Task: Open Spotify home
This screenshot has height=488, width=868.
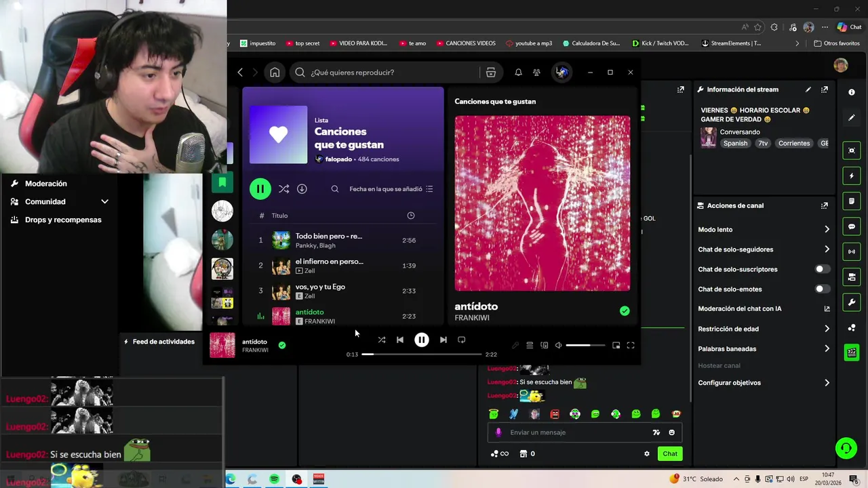Action: [x=275, y=73]
